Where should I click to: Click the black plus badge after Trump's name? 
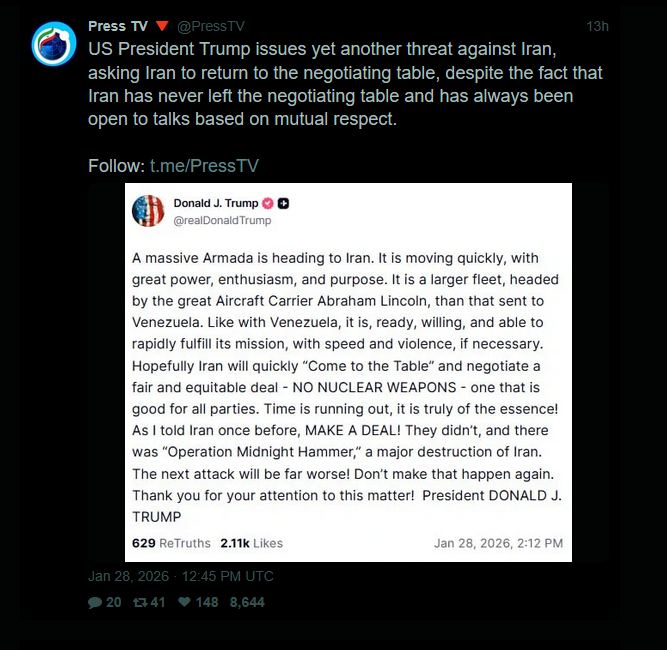[x=283, y=203]
